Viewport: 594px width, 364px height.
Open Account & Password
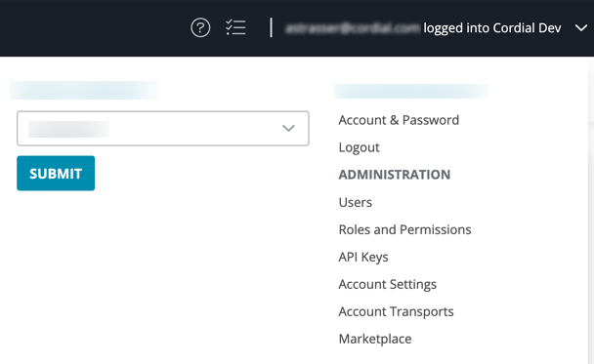pos(399,120)
